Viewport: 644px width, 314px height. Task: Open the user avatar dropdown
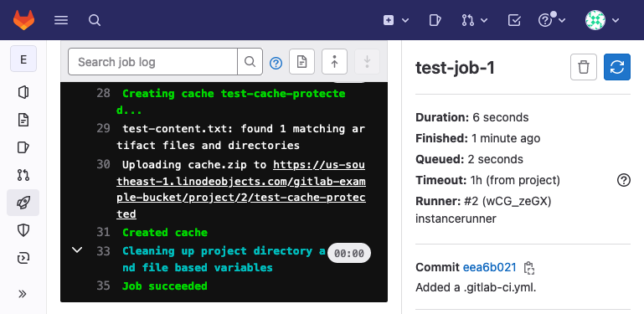(602, 20)
